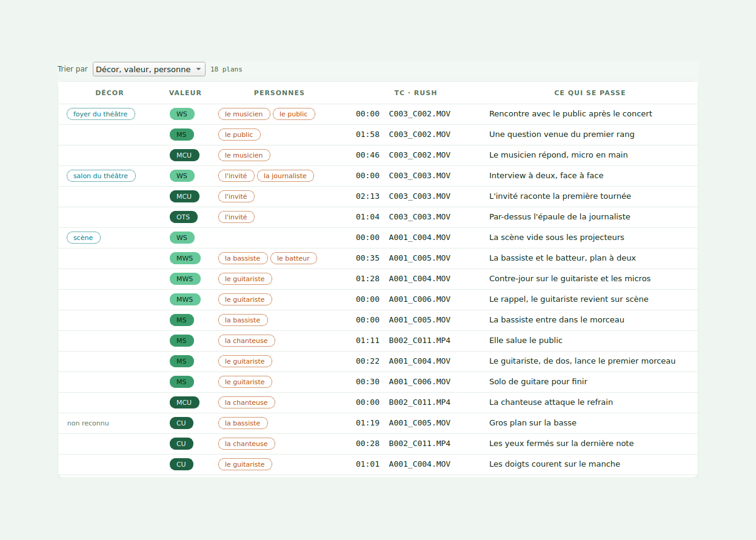Click "Rencontre avec le public après le concert"
The image size is (756, 540).
(x=570, y=114)
